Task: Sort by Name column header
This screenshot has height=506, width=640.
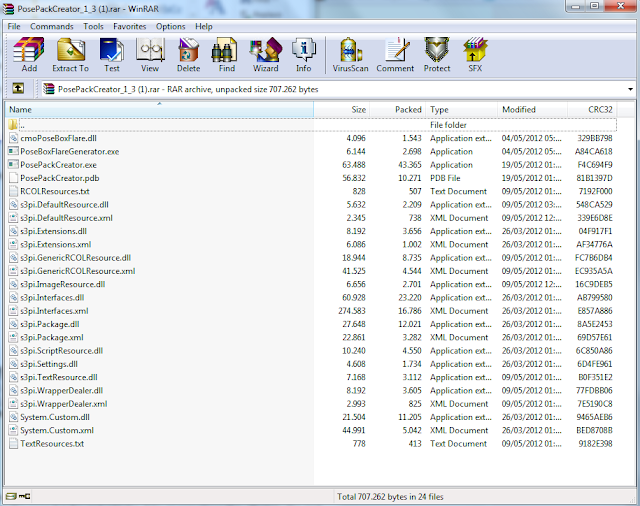Action: (159, 109)
